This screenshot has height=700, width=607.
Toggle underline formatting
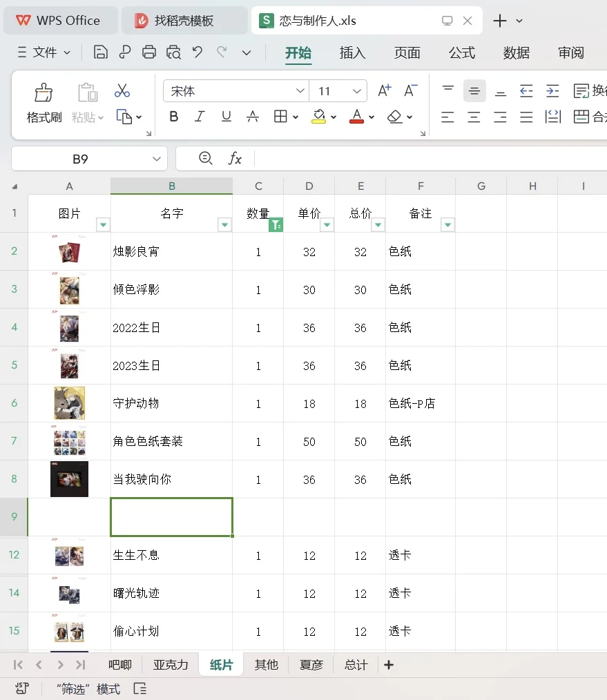[226, 117]
